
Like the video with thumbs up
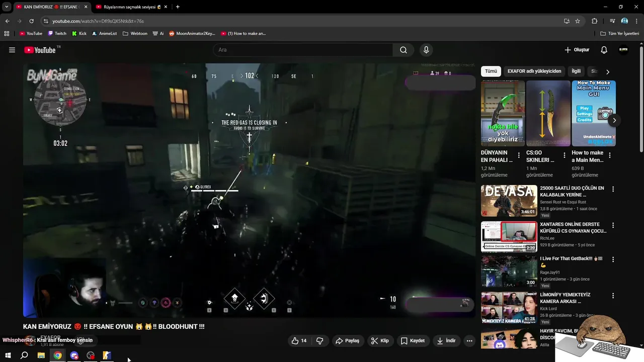[x=299, y=340]
